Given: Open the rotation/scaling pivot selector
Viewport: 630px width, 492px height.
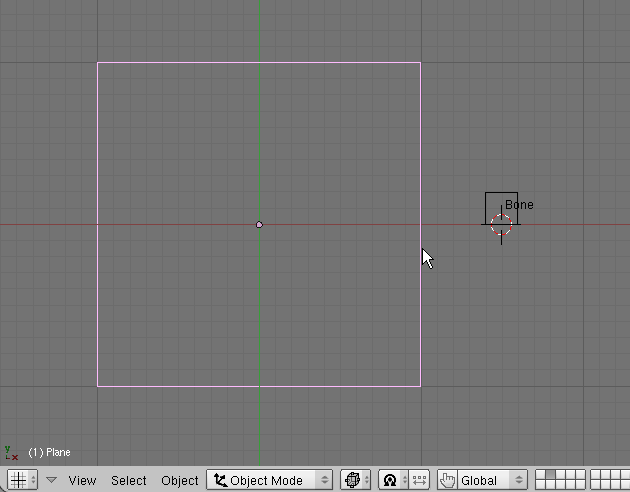Looking at the screenshot, I should click(x=393, y=480).
